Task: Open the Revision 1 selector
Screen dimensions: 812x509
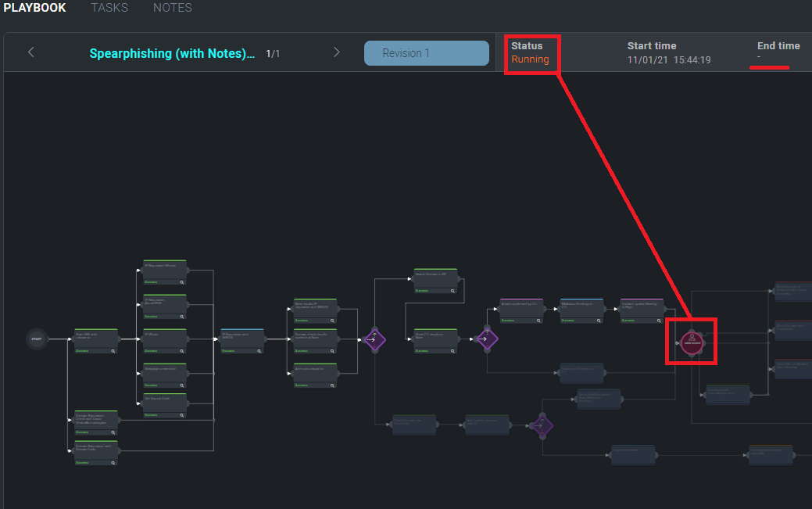Action: pos(426,53)
